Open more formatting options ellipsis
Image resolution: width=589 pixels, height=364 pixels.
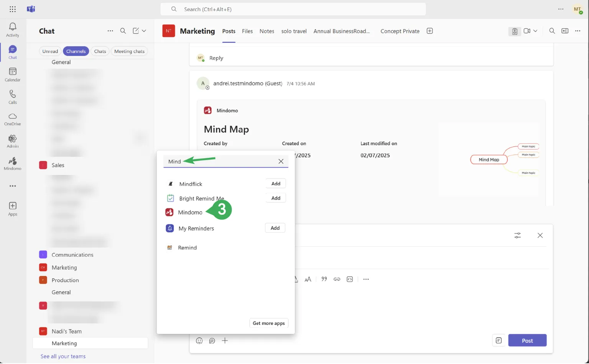[x=366, y=279]
